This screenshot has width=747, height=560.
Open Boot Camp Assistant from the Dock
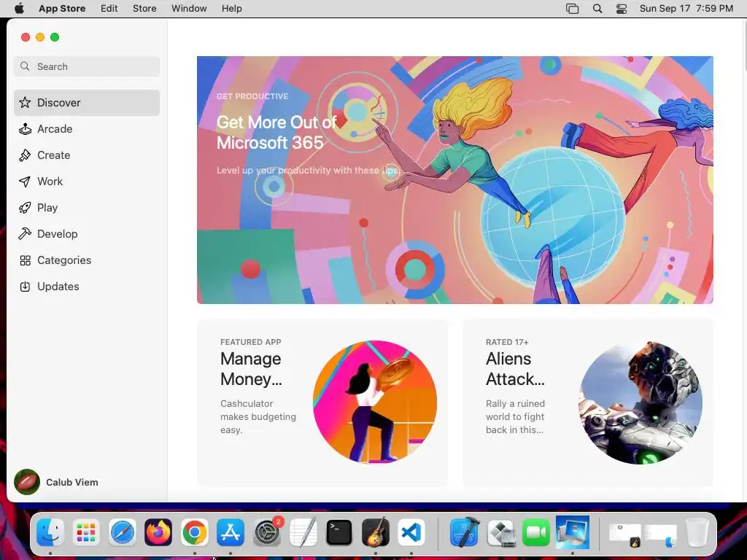[500, 532]
